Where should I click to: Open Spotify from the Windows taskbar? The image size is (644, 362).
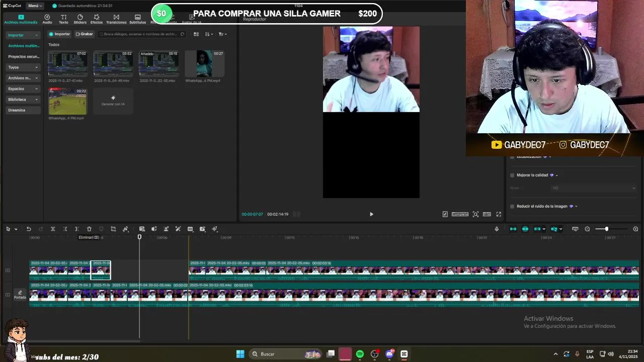tap(360, 354)
